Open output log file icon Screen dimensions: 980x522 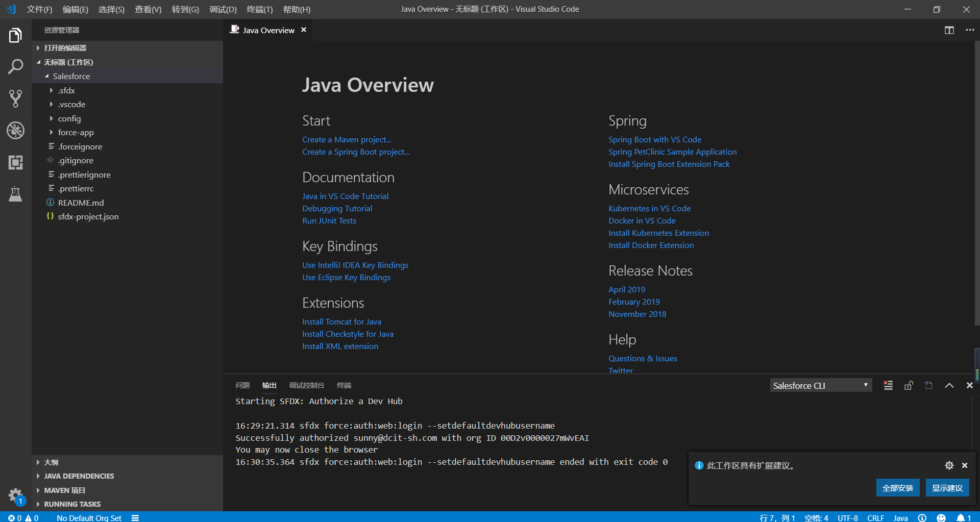(x=928, y=386)
